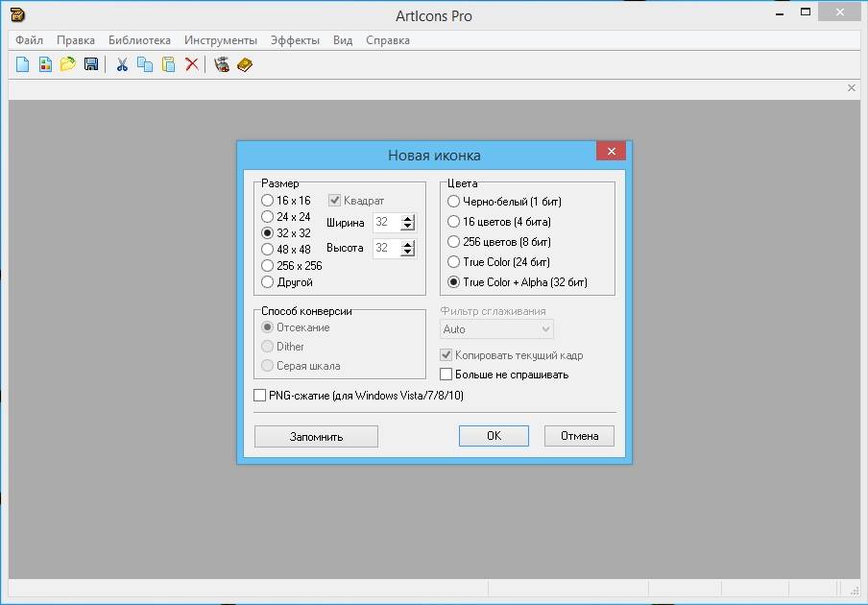The height and width of the screenshot is (605, 868).
Task: Increase Ширина with the up arrow
Action: coord(408,219)
